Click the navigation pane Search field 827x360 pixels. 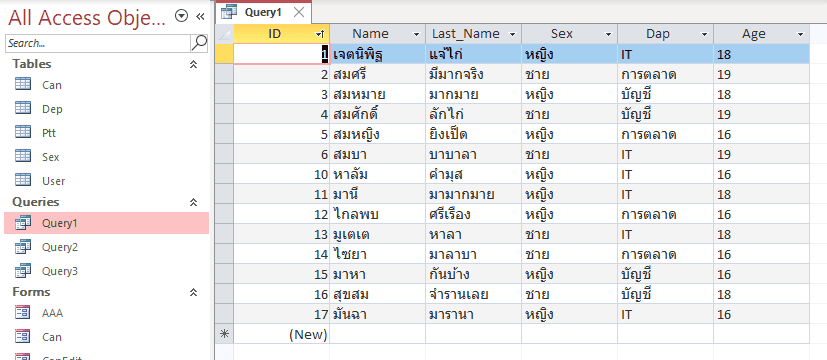click(x=98, y=43)
